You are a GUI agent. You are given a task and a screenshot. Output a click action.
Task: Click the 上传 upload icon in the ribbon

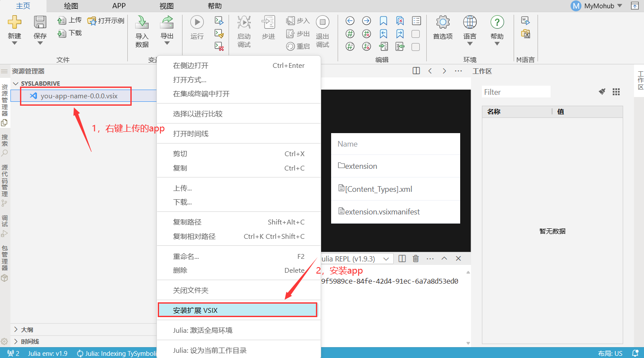(62, 20)
